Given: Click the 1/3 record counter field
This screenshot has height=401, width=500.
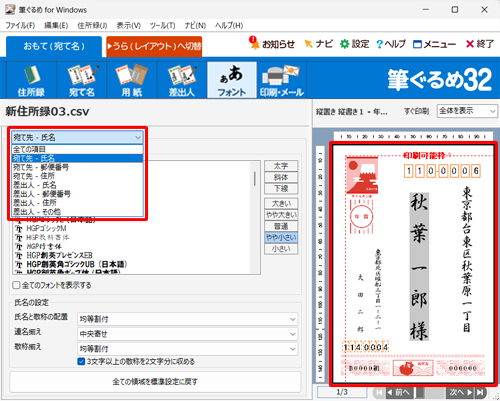Looking at the screenshot, I should pyautogui.click(x=342, y=392).
